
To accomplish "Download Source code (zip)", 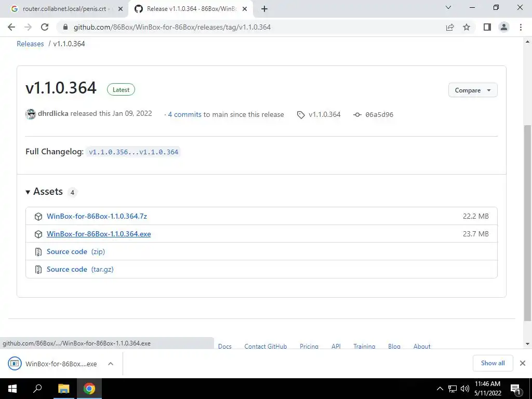I will pos(76,251).
